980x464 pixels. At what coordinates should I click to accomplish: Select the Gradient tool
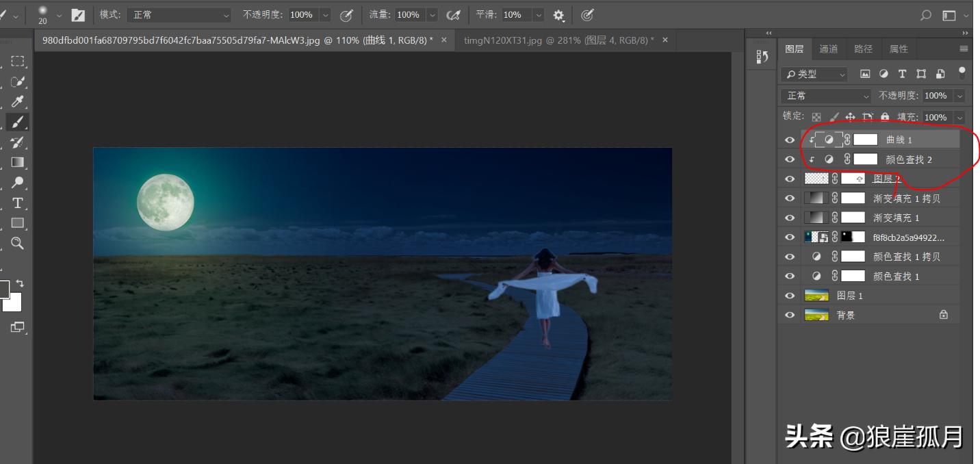click(x=18, y=162)
